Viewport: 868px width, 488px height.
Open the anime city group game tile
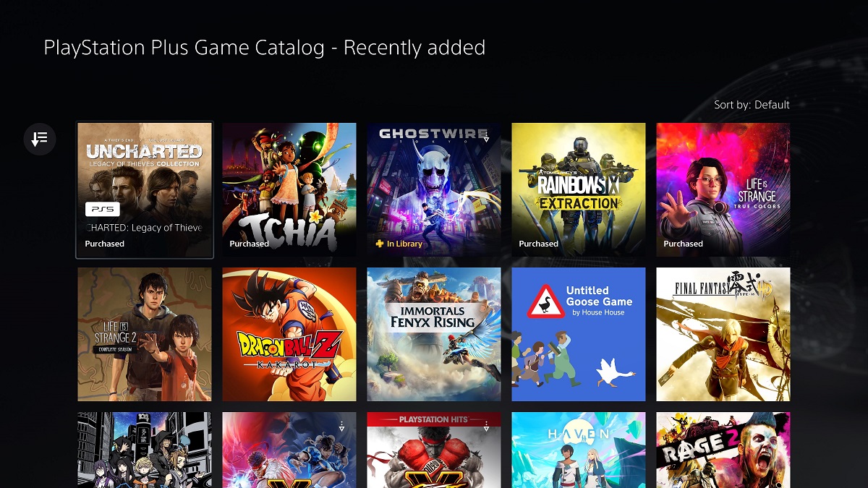[145, 450]
